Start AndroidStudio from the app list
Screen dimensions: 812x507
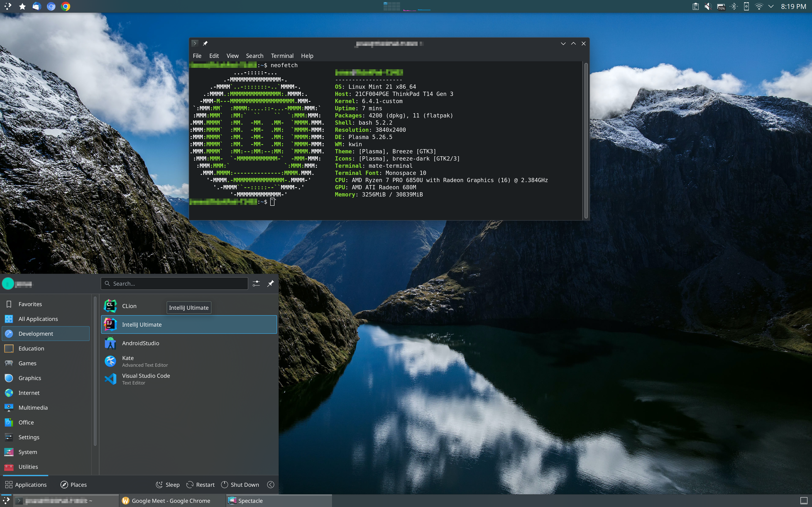[141, 343]
